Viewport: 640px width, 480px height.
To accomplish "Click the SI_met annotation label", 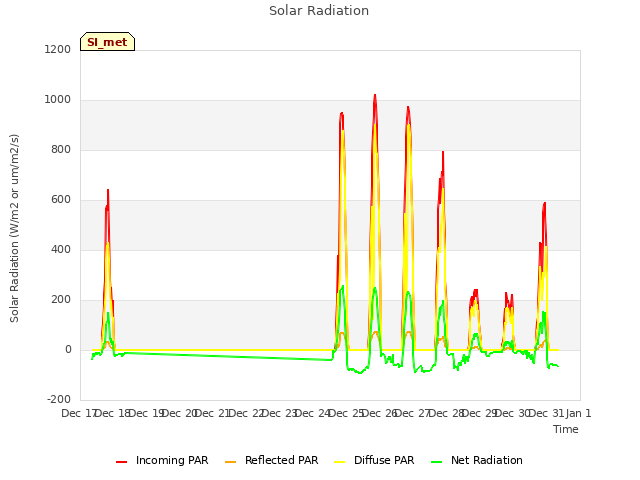I will [x=107, y=42].
